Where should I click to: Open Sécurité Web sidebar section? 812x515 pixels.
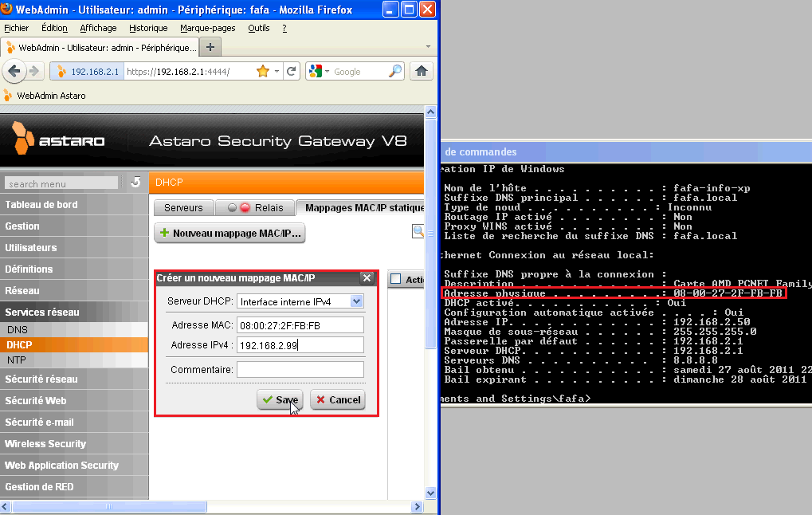pos(74,400)
